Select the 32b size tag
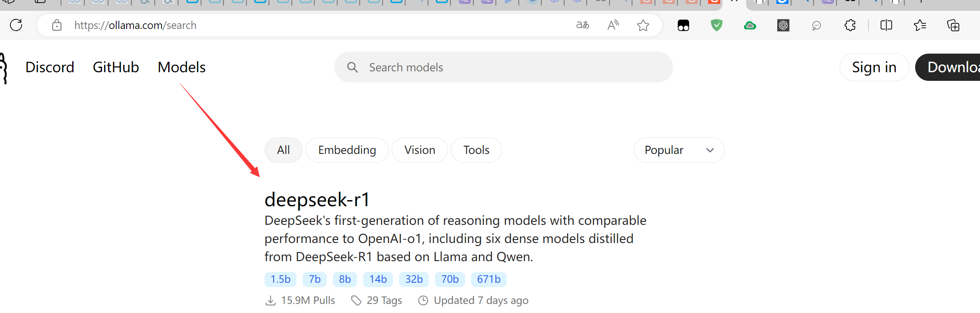 click(414, 279)
